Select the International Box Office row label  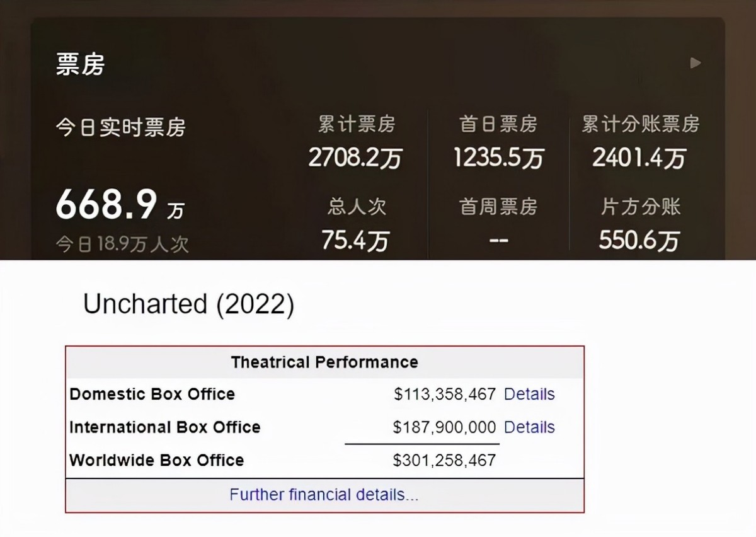pyautogui.click(x=165, y=427)
